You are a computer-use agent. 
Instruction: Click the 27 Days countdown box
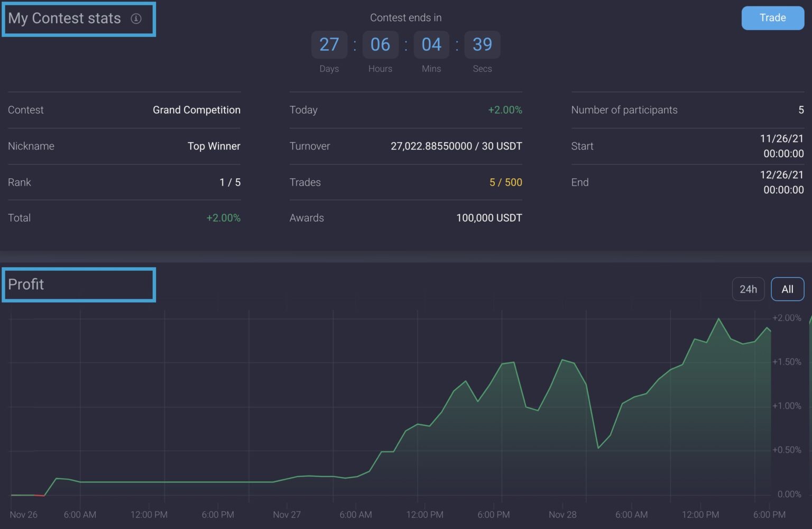(329, 44)
